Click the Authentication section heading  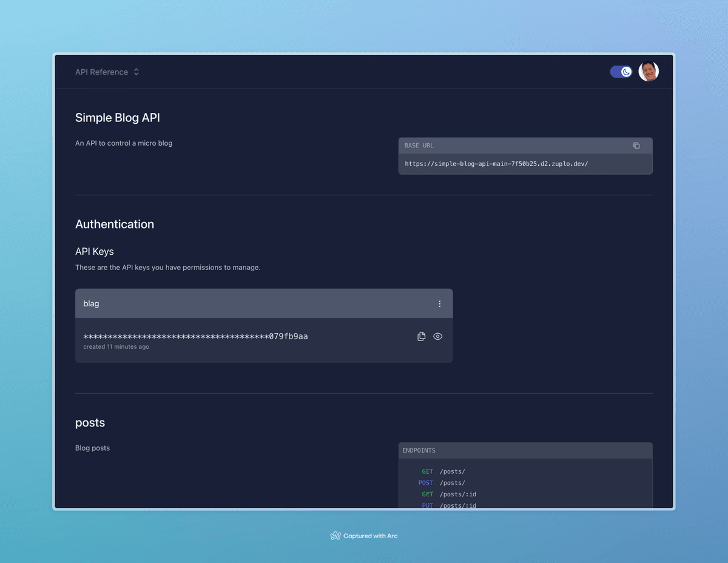[x=115, y=224]
